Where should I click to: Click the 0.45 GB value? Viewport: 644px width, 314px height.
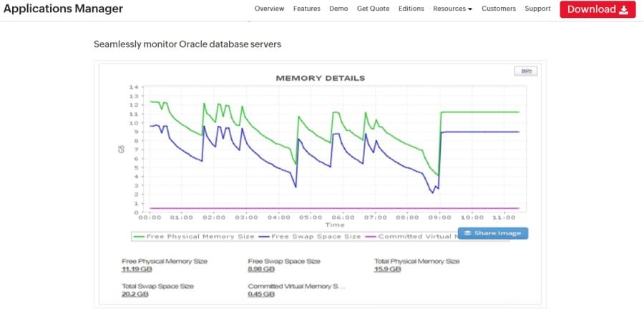[x=261, y=294]
